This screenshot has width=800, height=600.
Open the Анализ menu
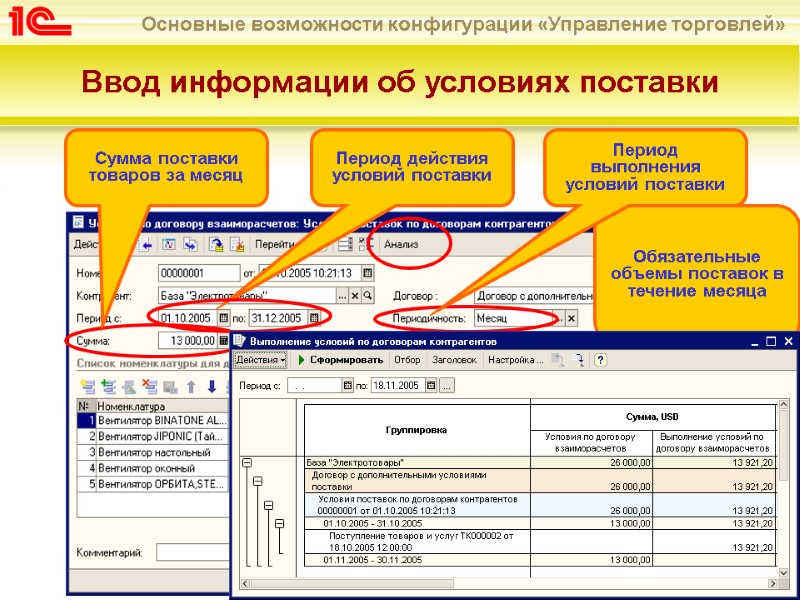coord(400,244)
